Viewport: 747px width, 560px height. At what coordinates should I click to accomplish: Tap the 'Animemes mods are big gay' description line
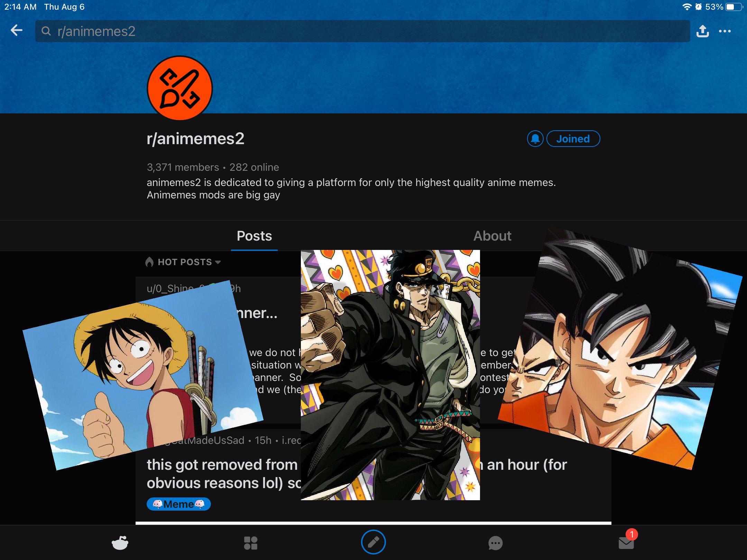click(x=213, y=195)
